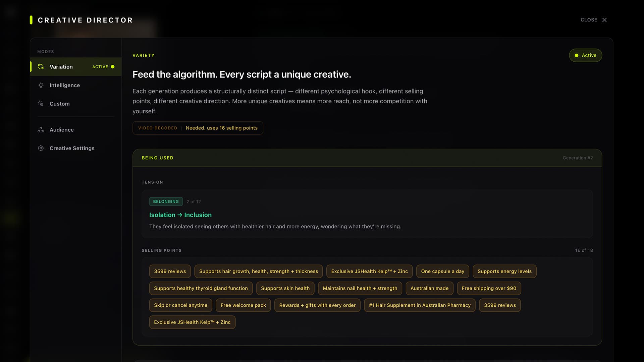Viewport: 644px width, 362px height.
Task: Select the 'Australian made' chip
Action: [429, 288]
